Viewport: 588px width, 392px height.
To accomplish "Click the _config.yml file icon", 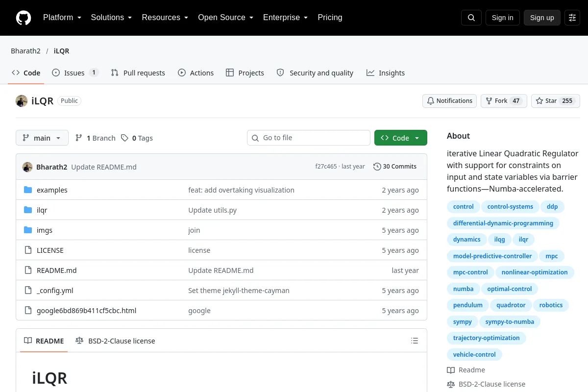I will [28, 291].
